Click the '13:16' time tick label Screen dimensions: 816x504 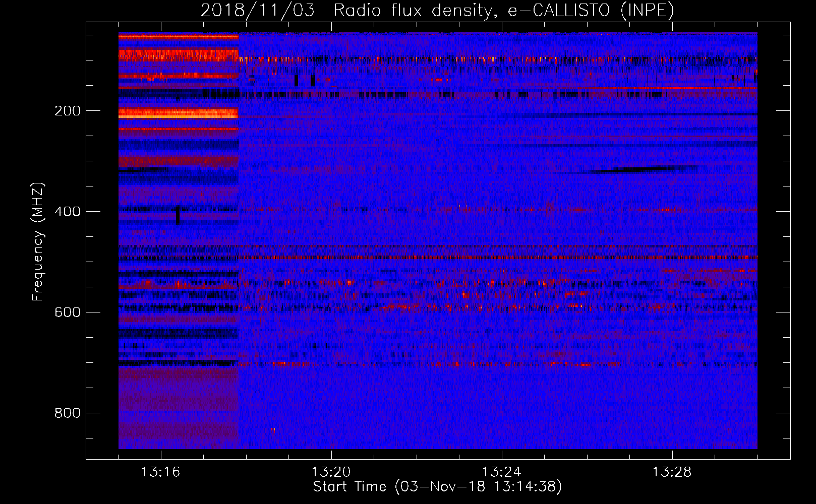coord(160,472)
